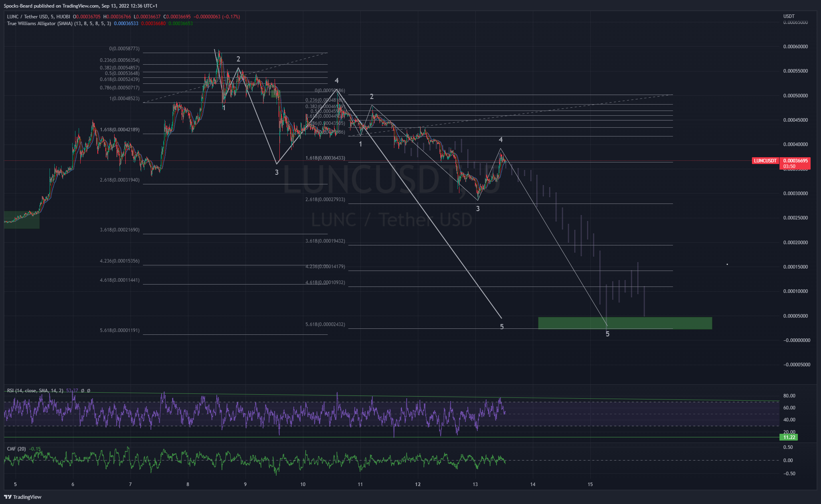Click the 1.618(0.00036433) Fibonacci label
Viewport: 821px width, 504px height.
(325, 158)
